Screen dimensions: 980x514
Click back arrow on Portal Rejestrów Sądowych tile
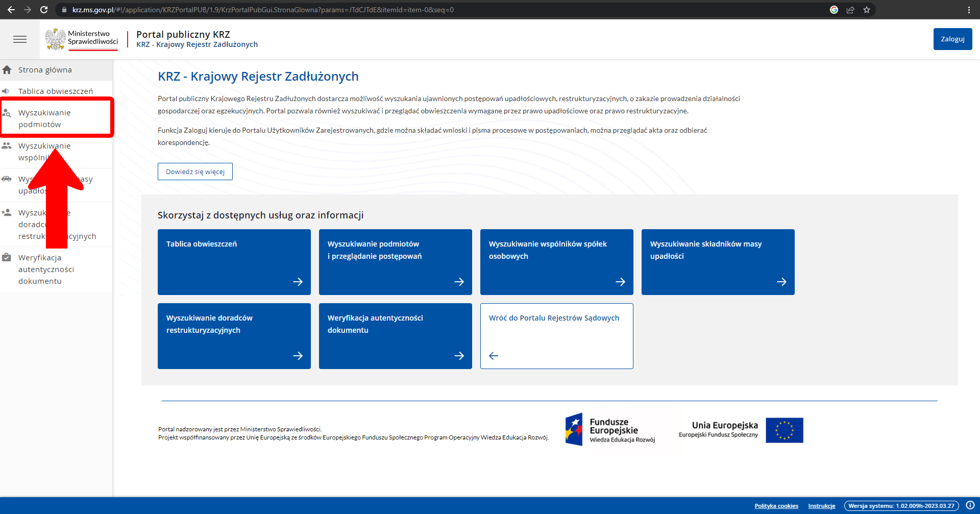tap(494, 356)
